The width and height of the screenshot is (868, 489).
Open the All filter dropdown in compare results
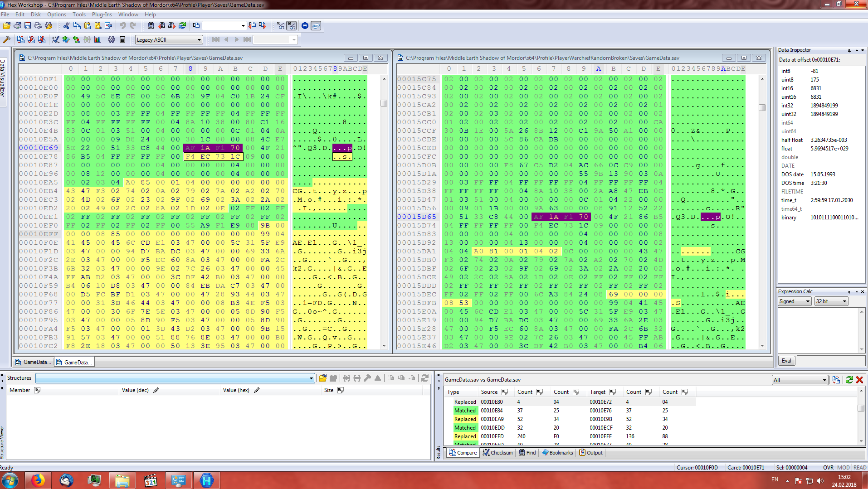pyautogui.click(x=800, y=380)
